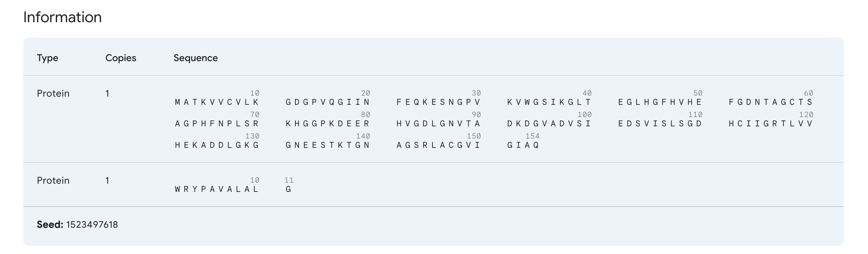This screenshot has width=868, height=254.
Task: Select the FGDNTAGCTS sequence block
Action: [x=771, y=102]
